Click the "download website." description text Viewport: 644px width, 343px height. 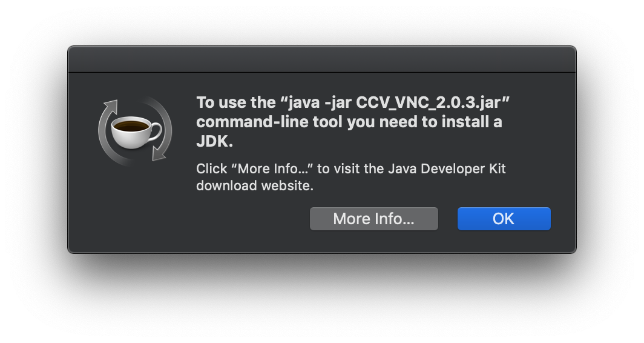click(255, 185)
